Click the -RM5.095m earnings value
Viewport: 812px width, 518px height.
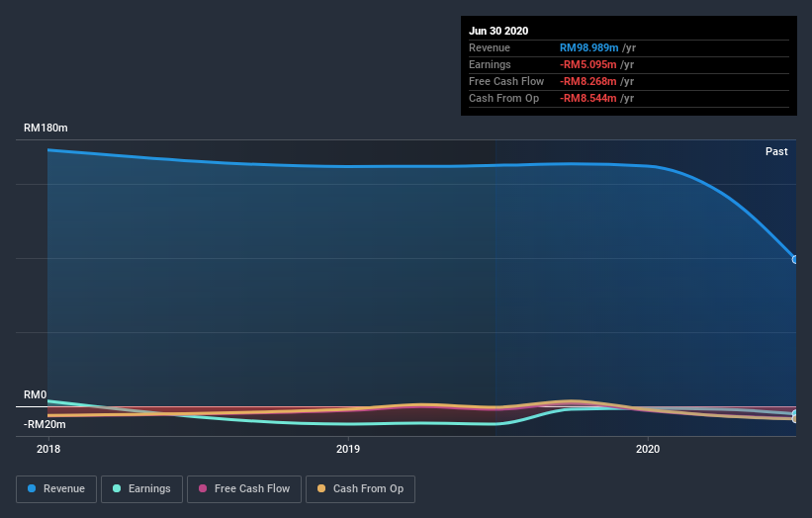click(x=587, y=64)
